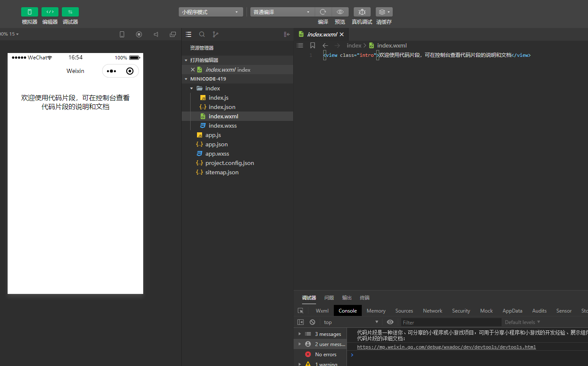The width and height of the screenshot is (588, 366).
Task: Close the index.wxml editor tab
Action: [x=341, y=34]
